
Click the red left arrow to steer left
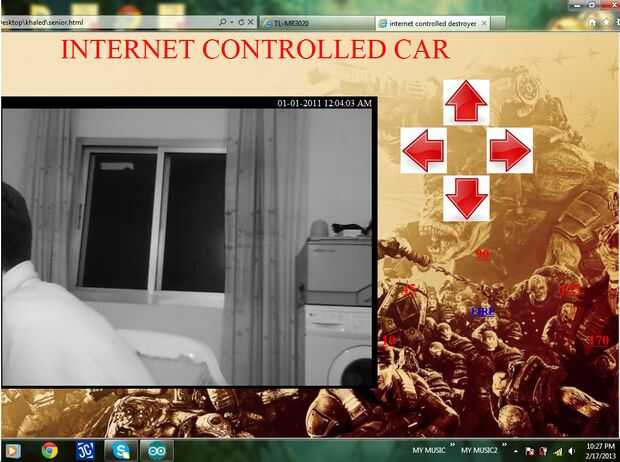pos(423,151)
